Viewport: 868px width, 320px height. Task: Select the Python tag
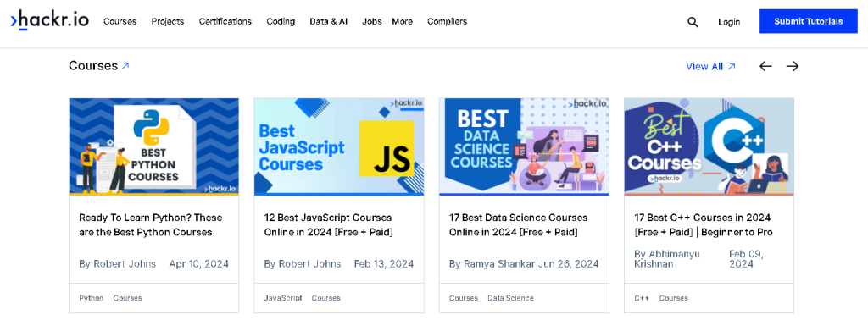92,298
